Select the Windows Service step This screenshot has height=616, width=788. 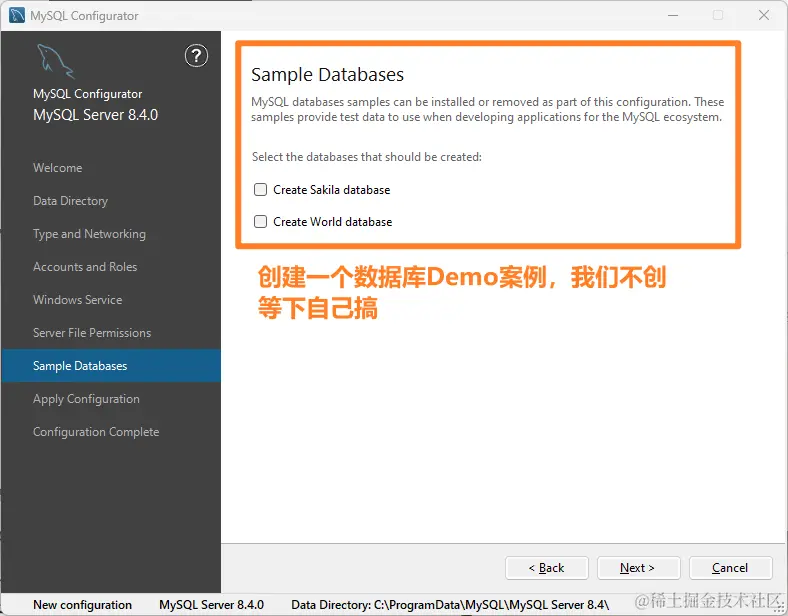coord(77,300)
